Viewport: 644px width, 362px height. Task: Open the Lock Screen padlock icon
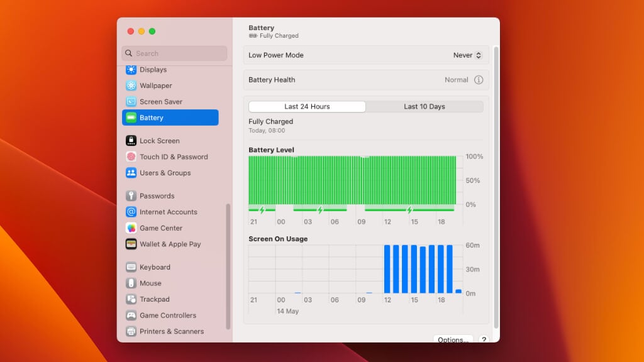pos(131,140)
